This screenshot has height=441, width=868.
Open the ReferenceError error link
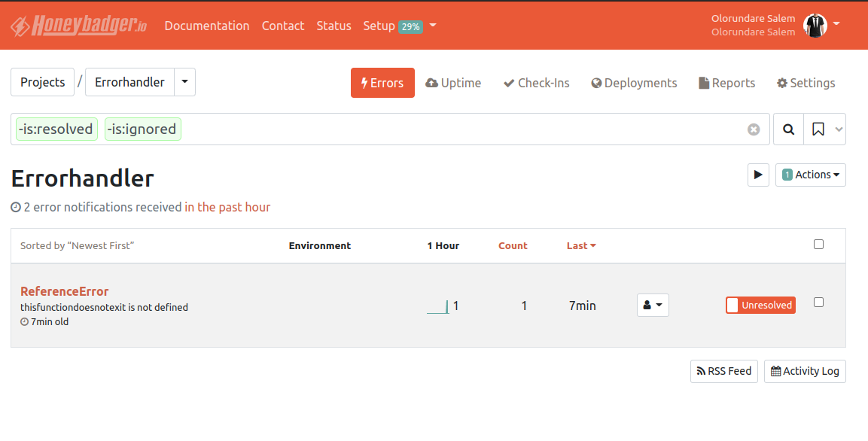pos(64,291)
